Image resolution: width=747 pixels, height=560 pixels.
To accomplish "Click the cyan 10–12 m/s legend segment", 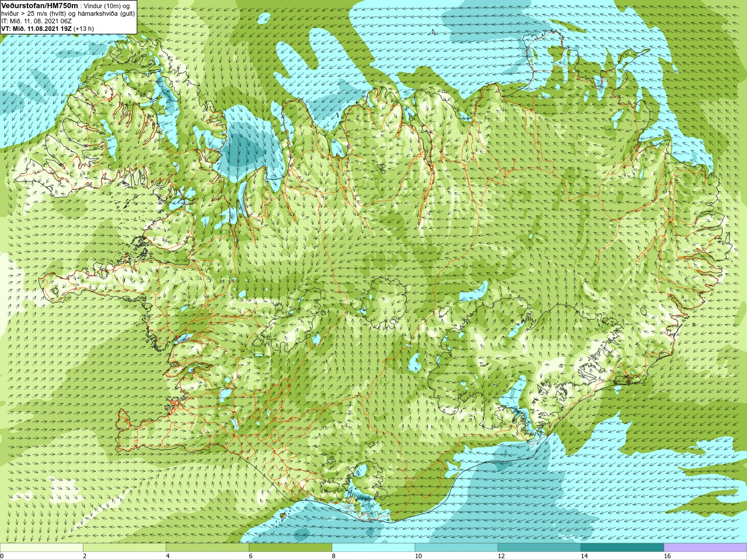I will tap(456, 548).
